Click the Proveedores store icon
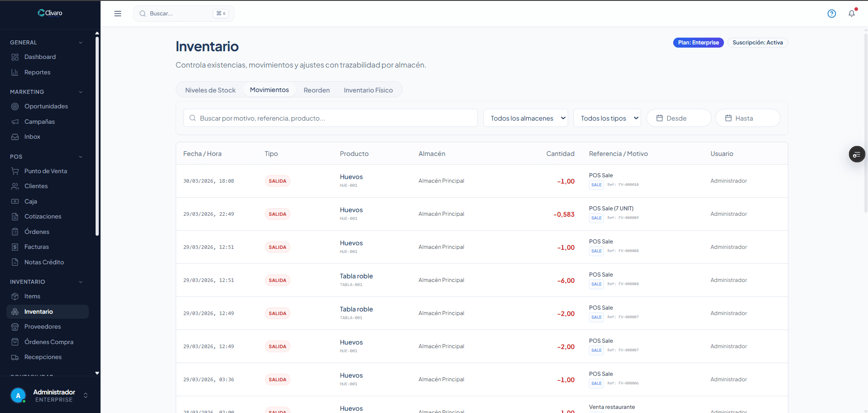 pyautogui.click(x=15, y=327)
